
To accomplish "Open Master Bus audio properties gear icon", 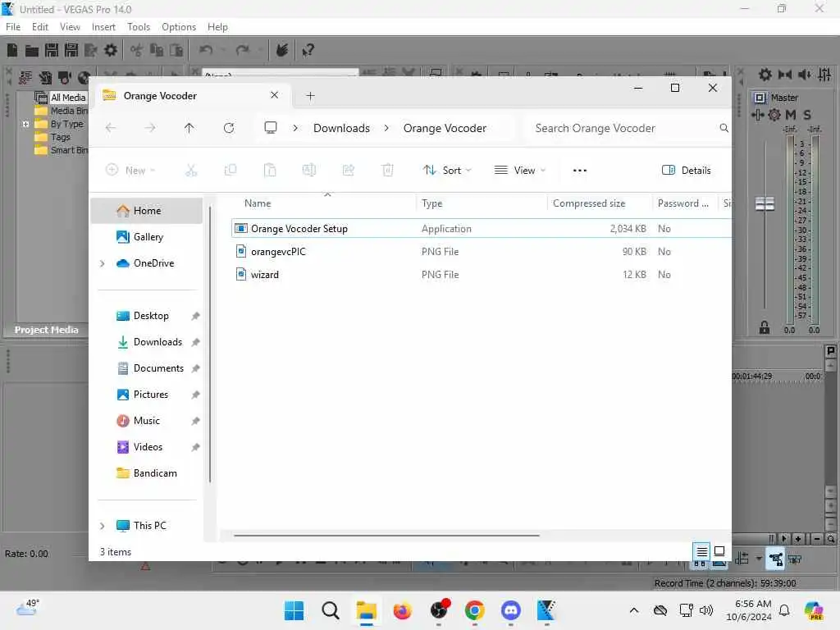I will (765, 75).
